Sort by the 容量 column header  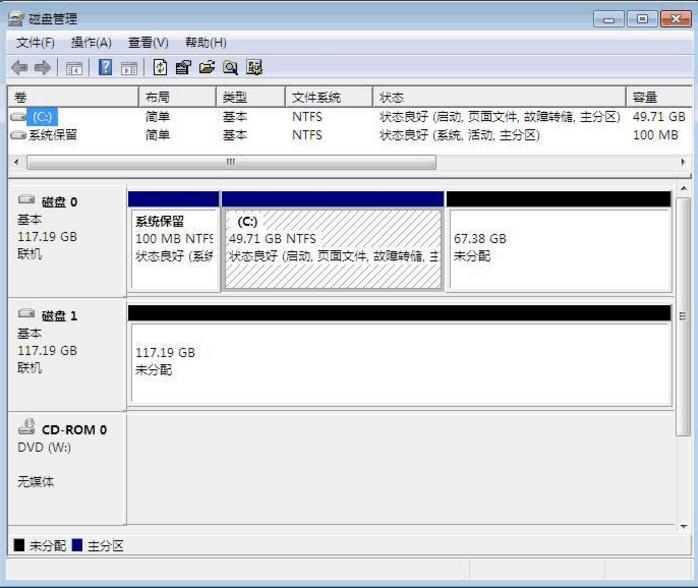(x=659, y=97)
